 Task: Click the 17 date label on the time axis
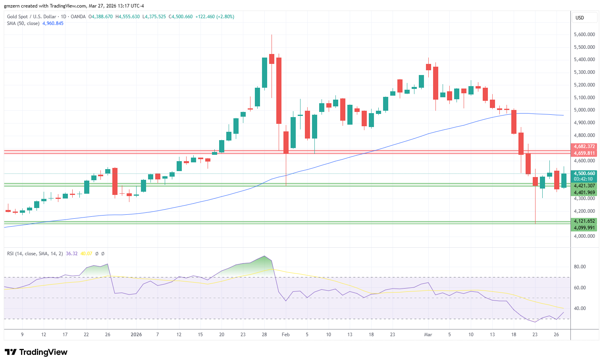tap(65, 335)
